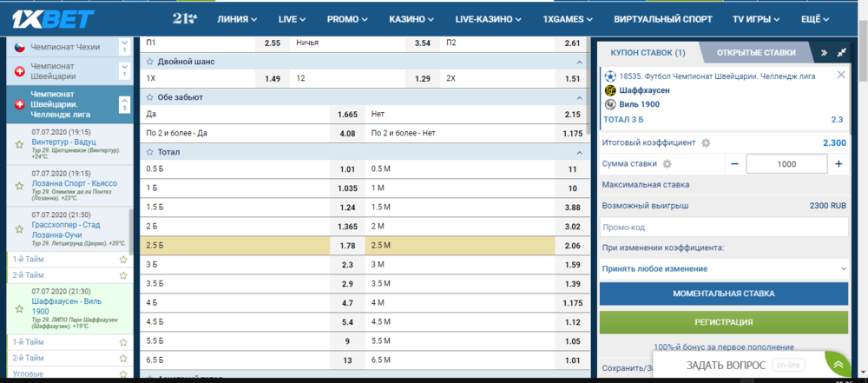The height and width of the screenshot is (383, 868).
Task: Go to ВИРТУАЛЬНЫЙ СПОРТ
Action: point(663,19)
